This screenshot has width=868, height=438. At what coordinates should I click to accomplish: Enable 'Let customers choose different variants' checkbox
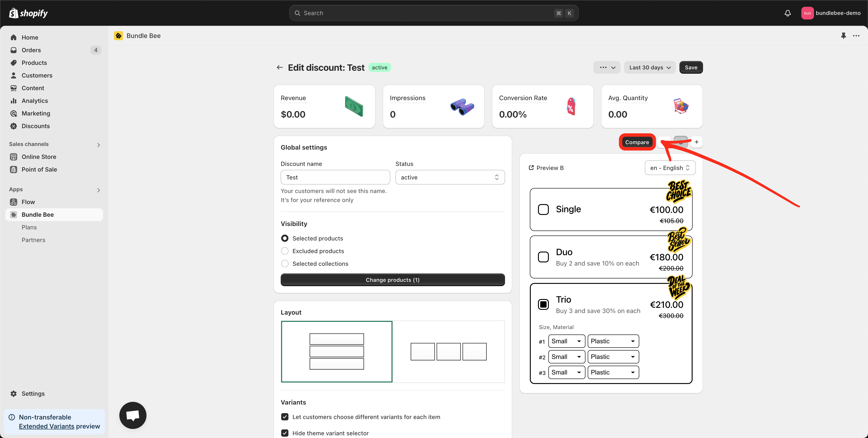(285, 417)
